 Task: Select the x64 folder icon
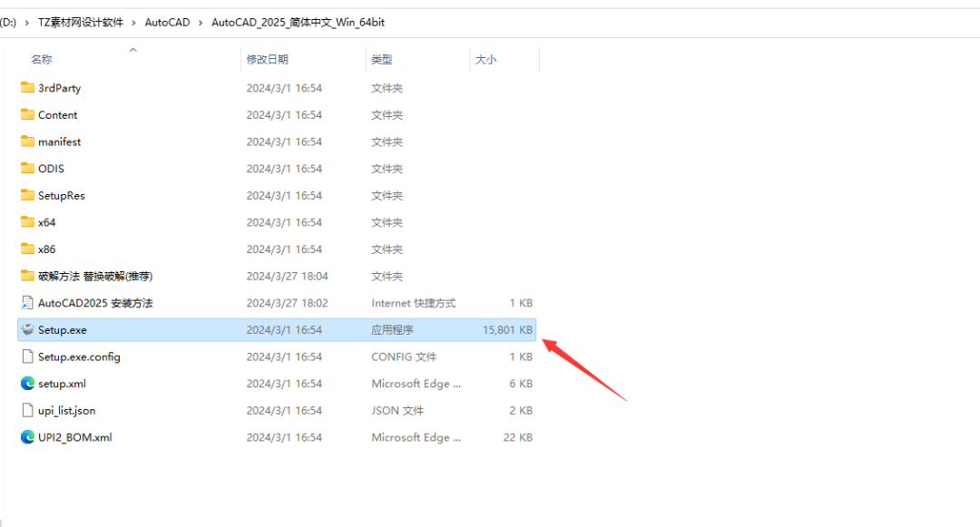(27, 221)
